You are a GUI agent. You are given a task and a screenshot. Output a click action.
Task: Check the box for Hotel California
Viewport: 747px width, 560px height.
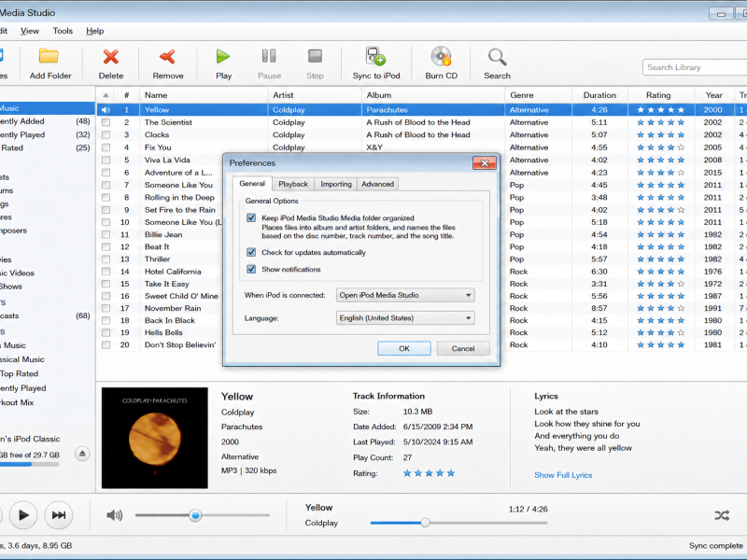106,272
